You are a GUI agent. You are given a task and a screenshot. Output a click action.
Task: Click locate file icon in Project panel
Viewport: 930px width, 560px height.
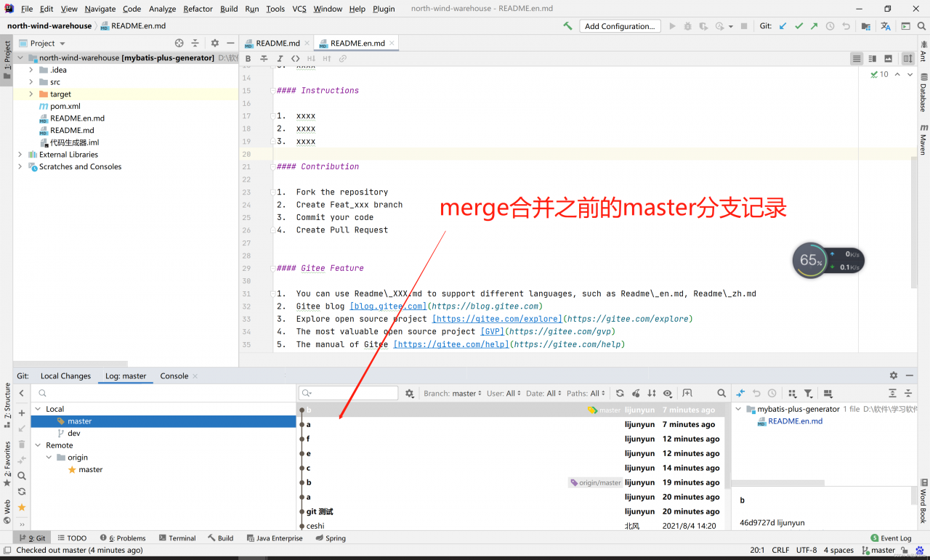coord(179,44)
